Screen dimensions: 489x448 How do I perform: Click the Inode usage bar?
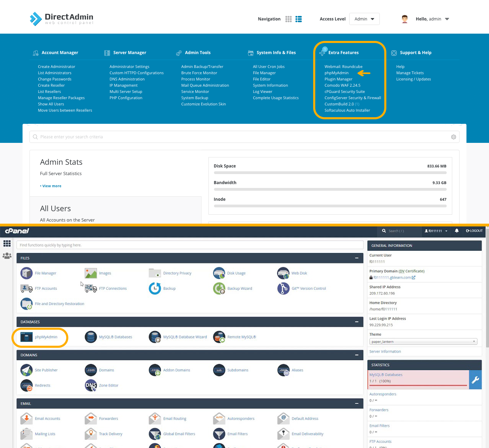click(330, 206)
